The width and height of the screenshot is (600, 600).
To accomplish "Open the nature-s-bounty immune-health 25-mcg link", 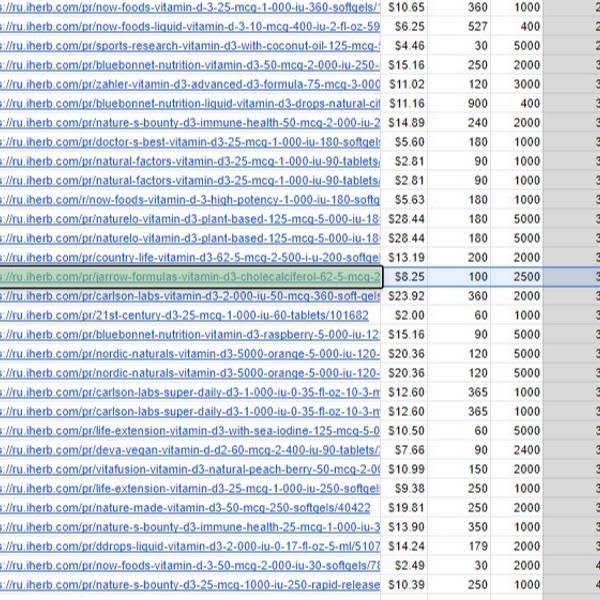I will click(190, 527).
